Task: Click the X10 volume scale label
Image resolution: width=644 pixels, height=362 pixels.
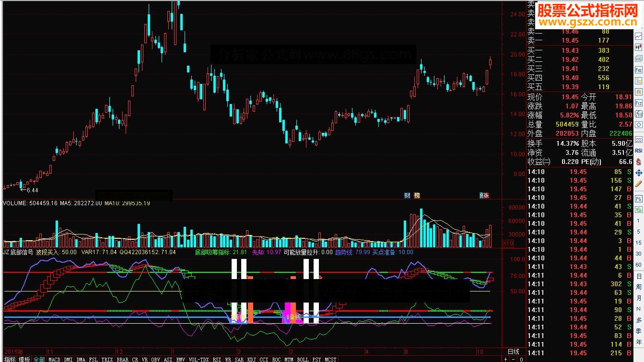Action: (507, 244)
